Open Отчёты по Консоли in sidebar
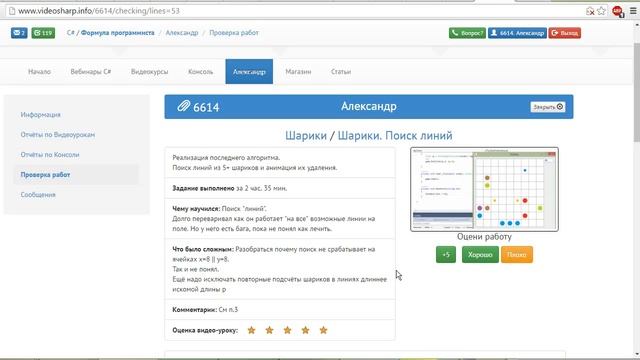 [x=50, y=155]
